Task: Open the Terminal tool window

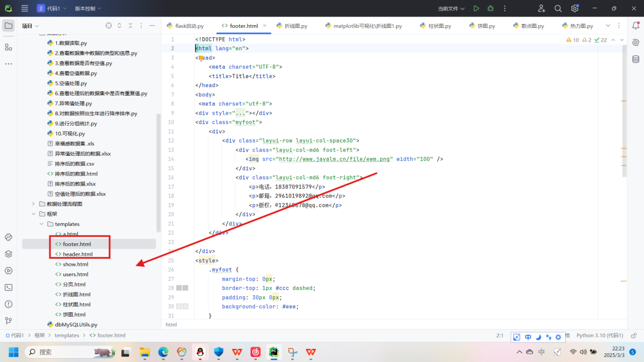Action: pyautogui.click(x=9, y=287)
